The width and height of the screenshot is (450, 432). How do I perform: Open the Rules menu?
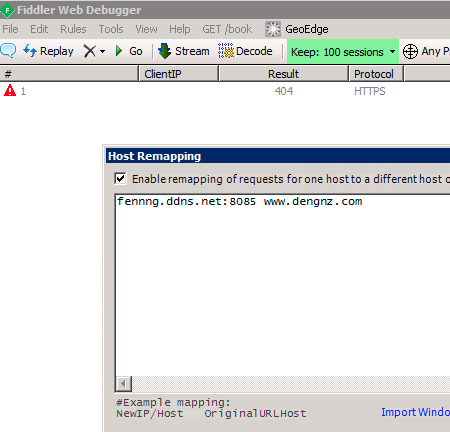(73, 29)
